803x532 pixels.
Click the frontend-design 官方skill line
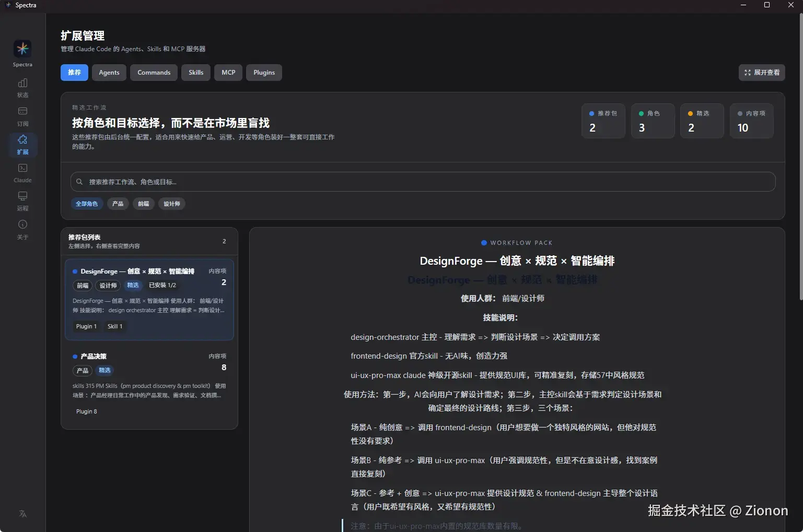tap(429, 356)
